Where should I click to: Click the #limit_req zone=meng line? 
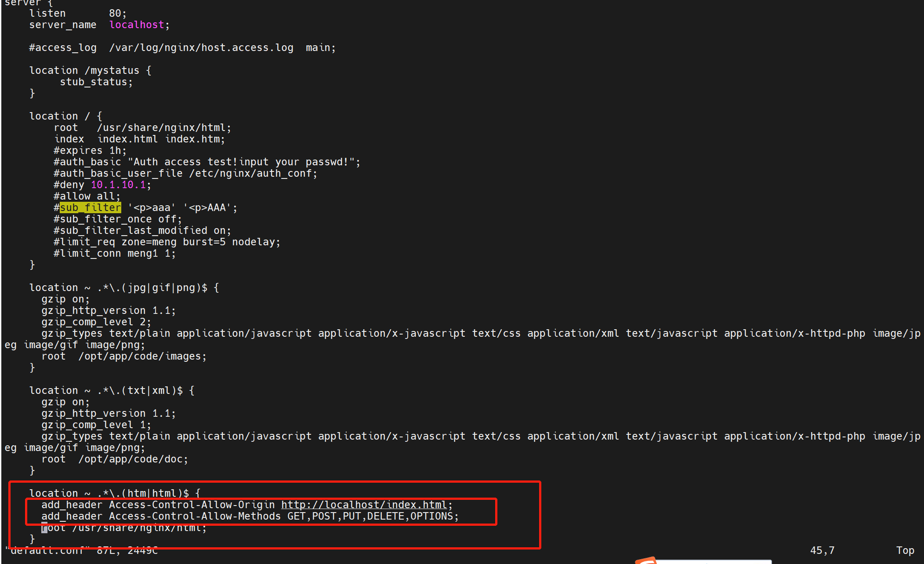(167, 242)
